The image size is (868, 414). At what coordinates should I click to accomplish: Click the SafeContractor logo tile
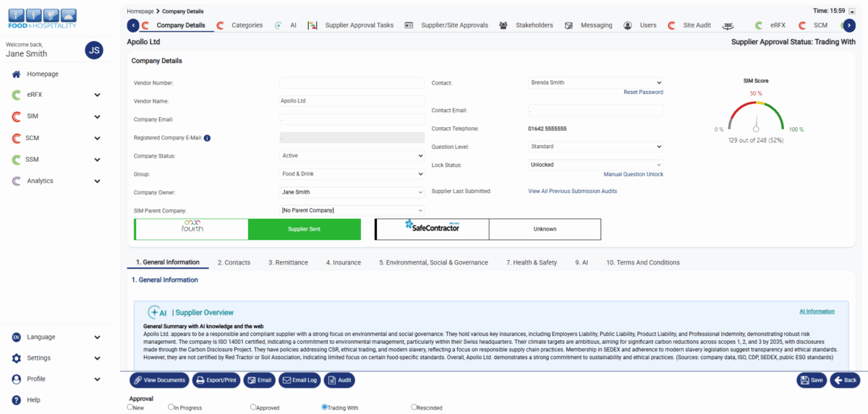[x=433, y=228]
